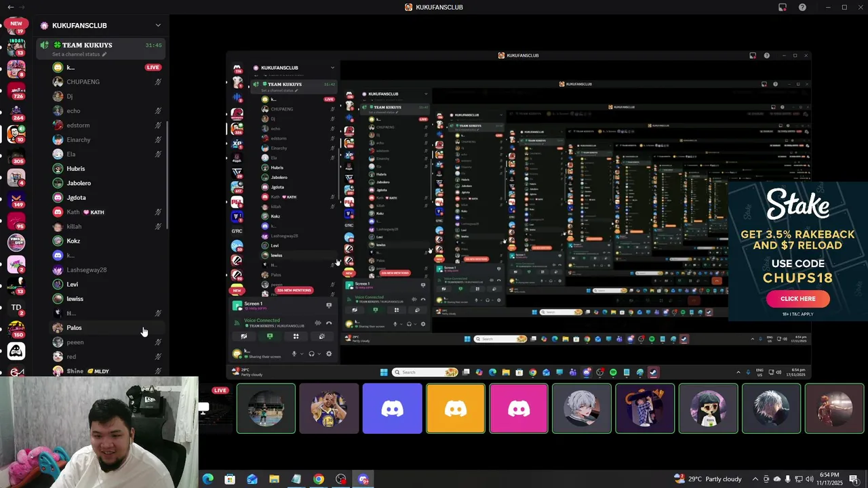The height and width of the screenshot is (488, 868).
Task: Go back with the left arrow
Action: click(10, 7)
